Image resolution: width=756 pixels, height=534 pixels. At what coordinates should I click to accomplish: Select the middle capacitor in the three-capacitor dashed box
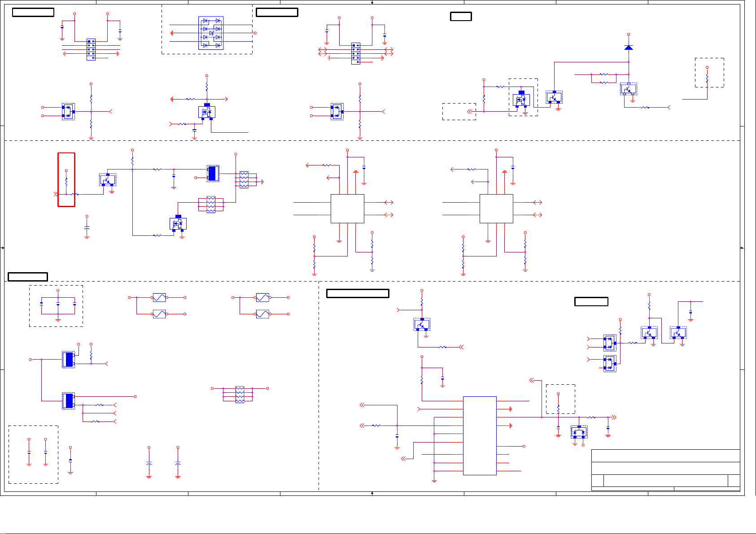(x=58, y=304)
